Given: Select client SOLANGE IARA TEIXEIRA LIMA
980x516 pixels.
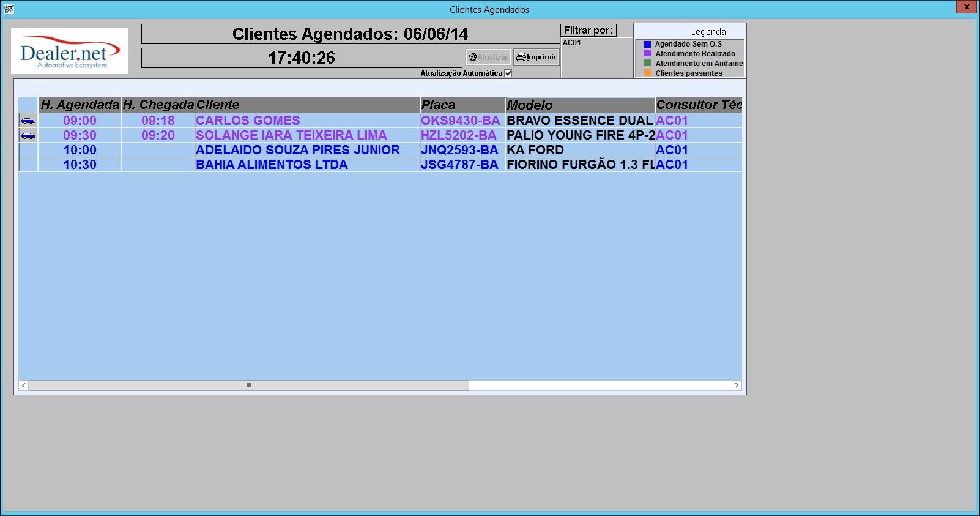Looking at the screenshot, I should 291,135.
